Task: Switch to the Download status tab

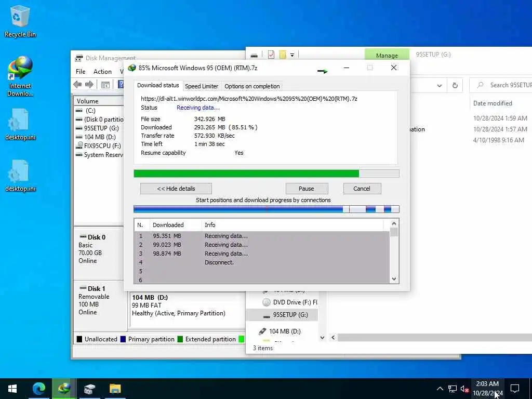Action: pyautogui.click(x=158, y=86)
